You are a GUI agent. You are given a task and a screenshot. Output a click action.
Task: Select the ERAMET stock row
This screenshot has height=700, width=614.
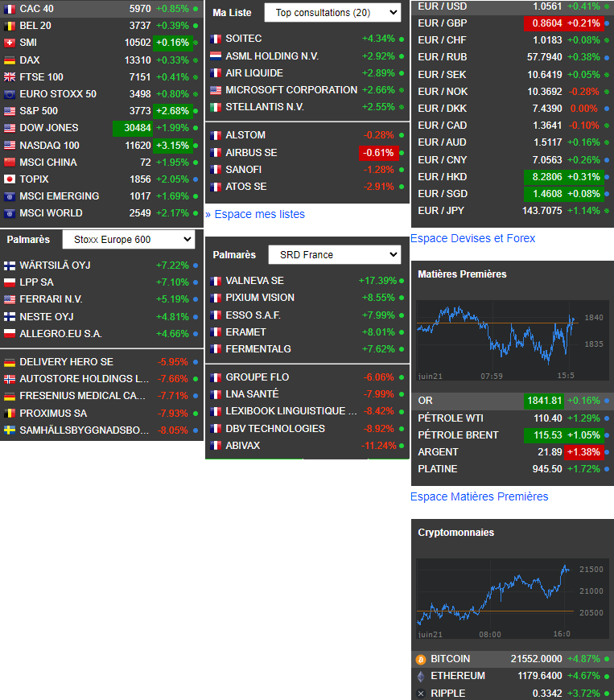pos(307,332)
